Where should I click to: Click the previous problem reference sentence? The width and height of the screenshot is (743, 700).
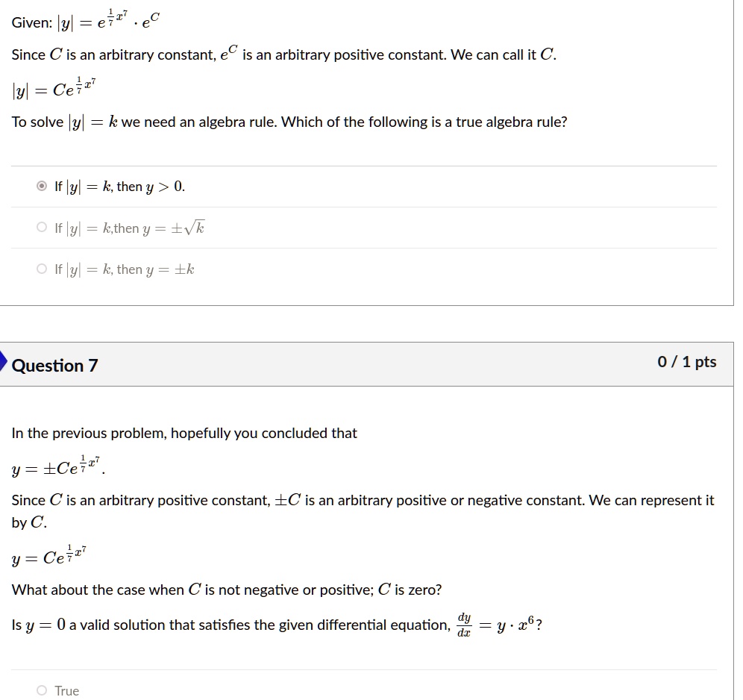tap(184, 433)
